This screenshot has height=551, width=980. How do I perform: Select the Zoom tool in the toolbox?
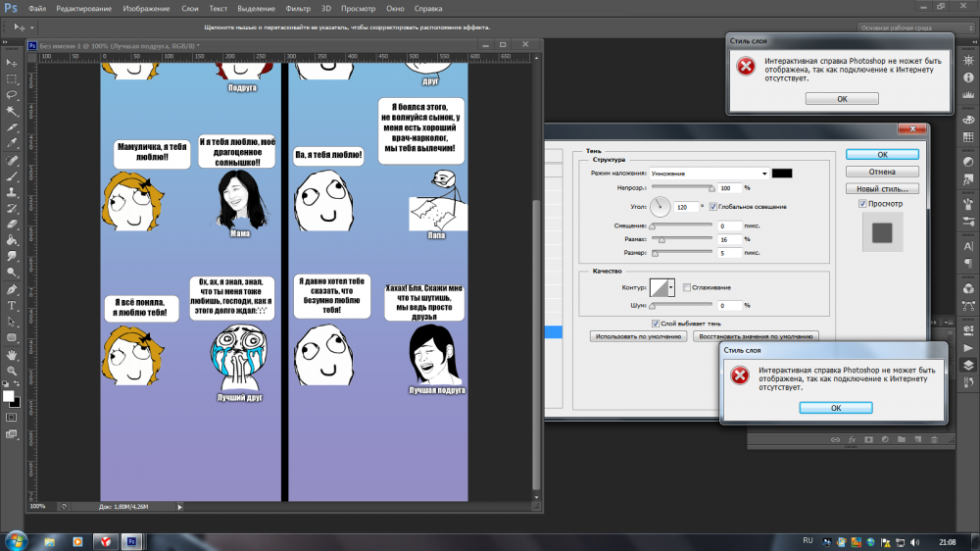tap(12, 371)
